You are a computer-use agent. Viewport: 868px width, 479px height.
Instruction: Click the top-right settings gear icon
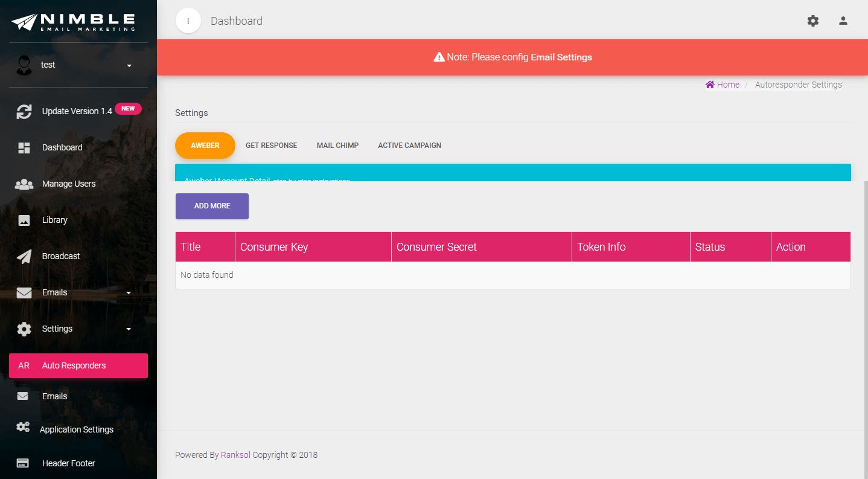(813, 21)
